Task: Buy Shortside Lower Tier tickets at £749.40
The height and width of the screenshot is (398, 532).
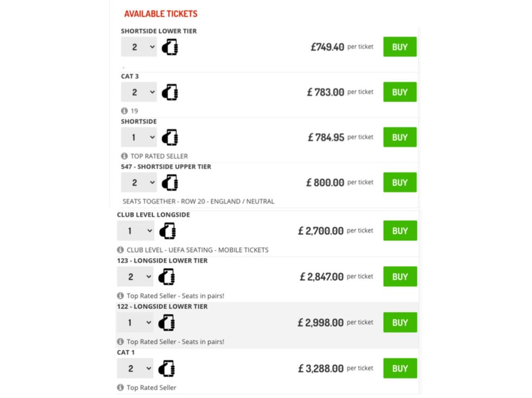Action: click(400, 47)
